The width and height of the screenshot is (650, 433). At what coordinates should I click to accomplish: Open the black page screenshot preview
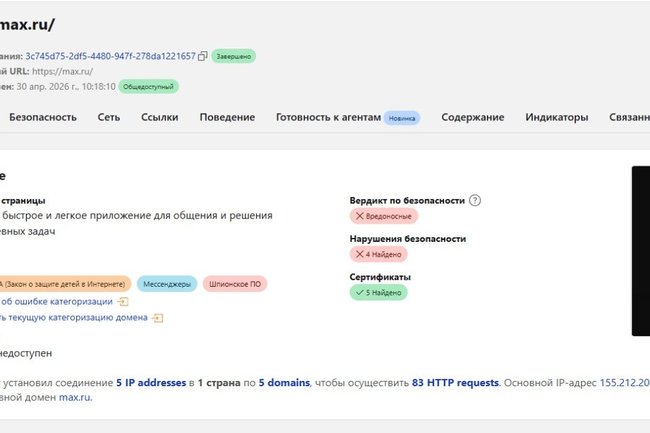tap(640, 250)
